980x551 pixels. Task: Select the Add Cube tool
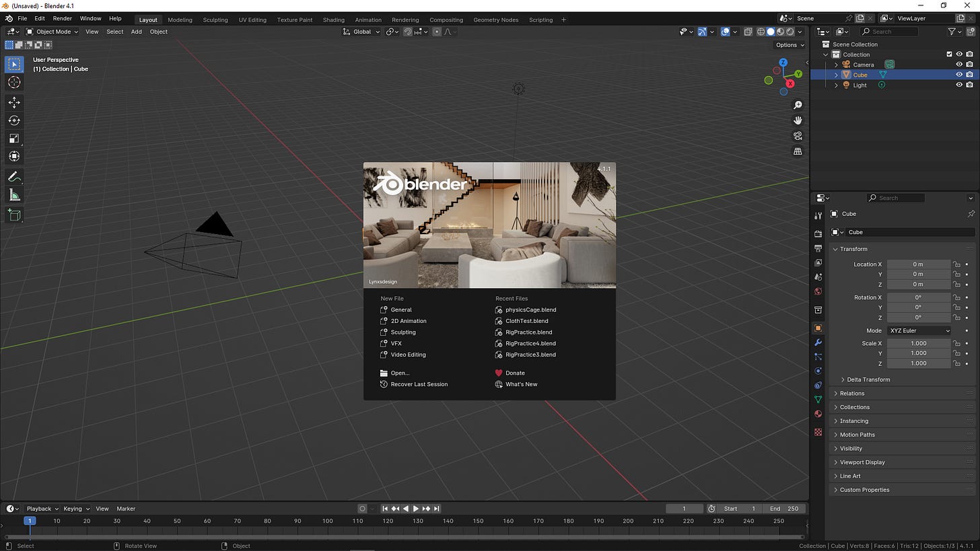point(14,215)
